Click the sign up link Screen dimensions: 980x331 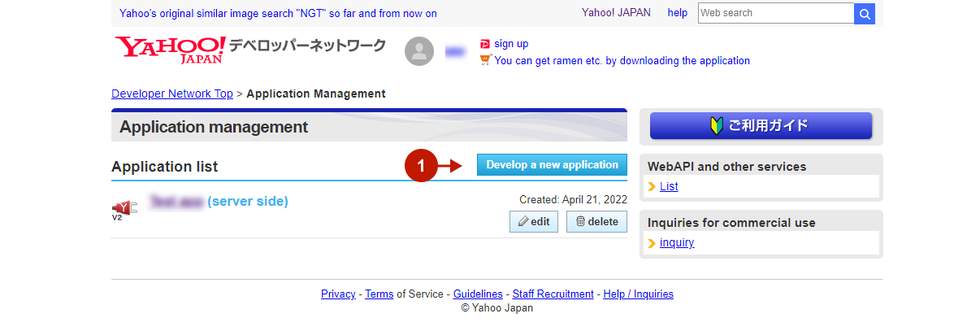[x=511, y=44]
